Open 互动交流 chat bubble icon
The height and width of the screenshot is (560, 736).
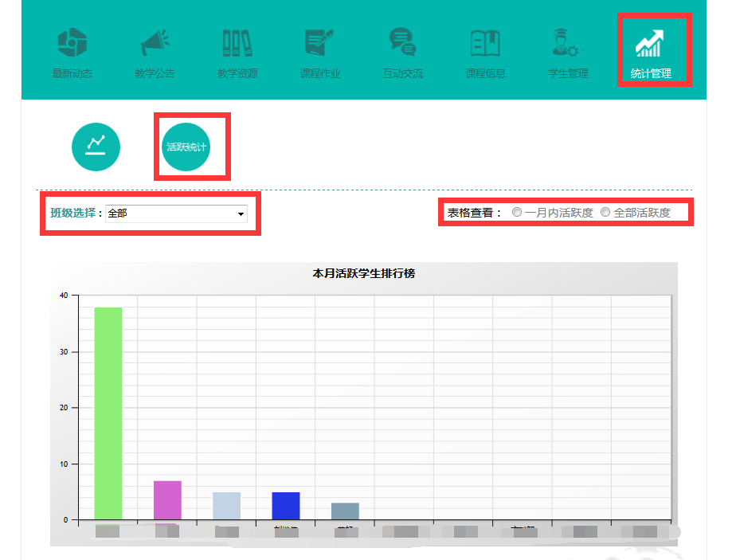402,43
